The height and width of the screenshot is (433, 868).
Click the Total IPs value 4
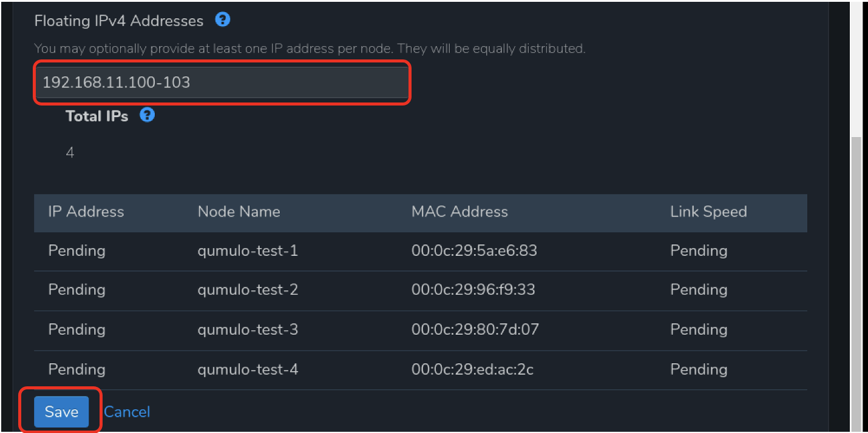70,153
